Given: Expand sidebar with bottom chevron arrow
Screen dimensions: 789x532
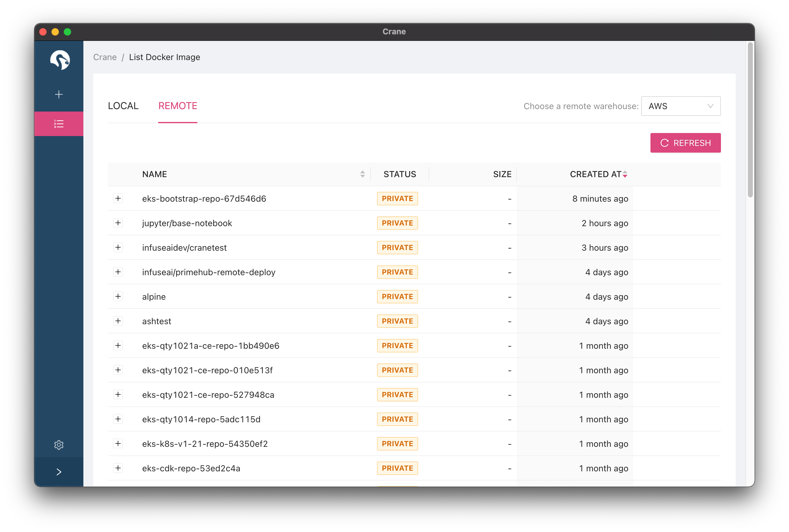Looking at the screenshot, I should point(59,472).
